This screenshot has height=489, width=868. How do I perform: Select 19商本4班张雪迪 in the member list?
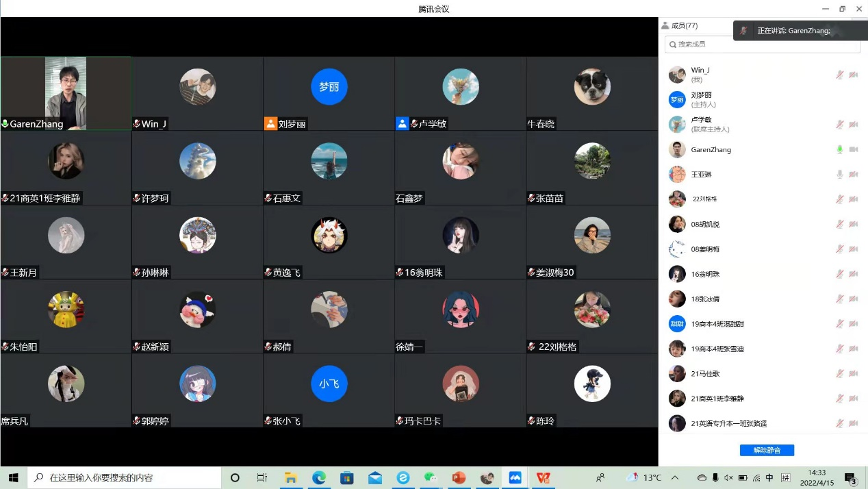(x=717, y=349)
